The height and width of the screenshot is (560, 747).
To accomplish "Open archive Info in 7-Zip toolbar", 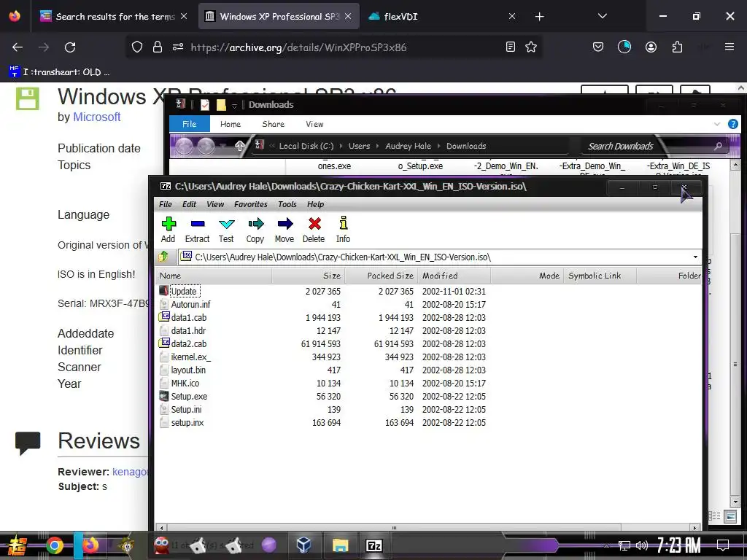I will [343, 230].
